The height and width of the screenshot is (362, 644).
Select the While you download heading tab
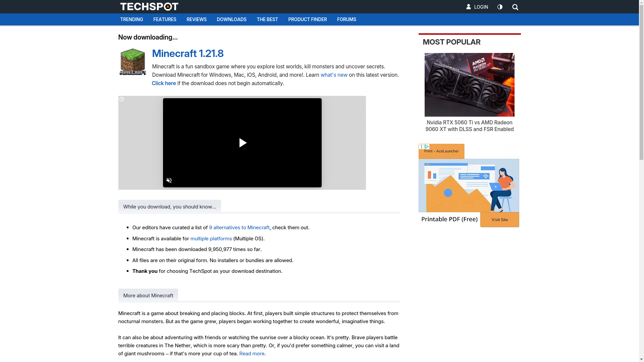point(169,206)
